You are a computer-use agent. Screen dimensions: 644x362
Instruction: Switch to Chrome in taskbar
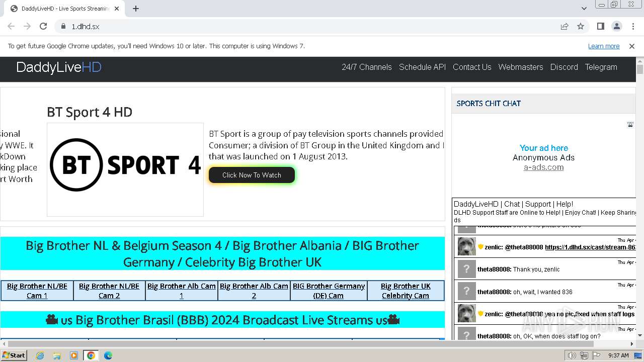click(x=91, y=355)
